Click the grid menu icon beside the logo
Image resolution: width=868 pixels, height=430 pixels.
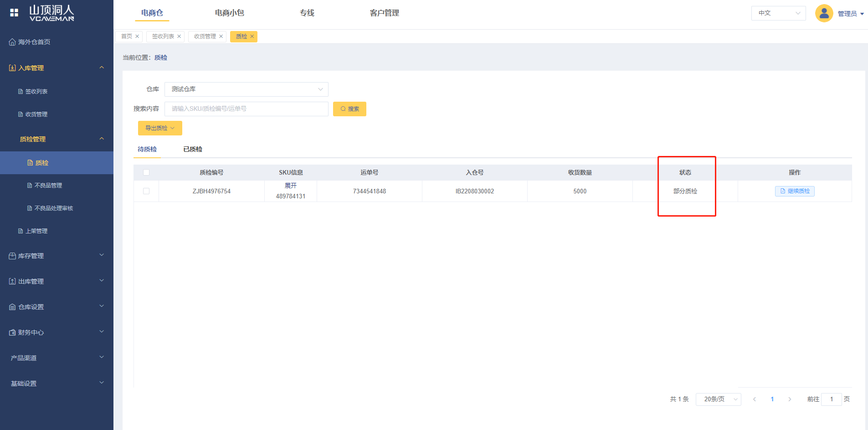[x=14, y=13]
